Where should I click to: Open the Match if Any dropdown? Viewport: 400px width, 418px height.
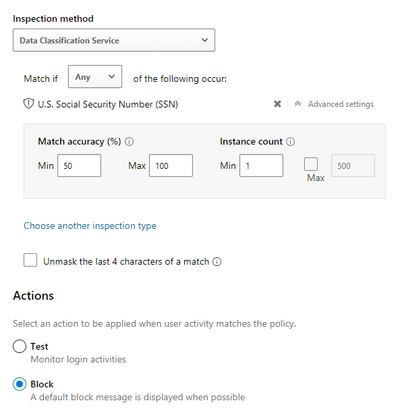point(95,77)
